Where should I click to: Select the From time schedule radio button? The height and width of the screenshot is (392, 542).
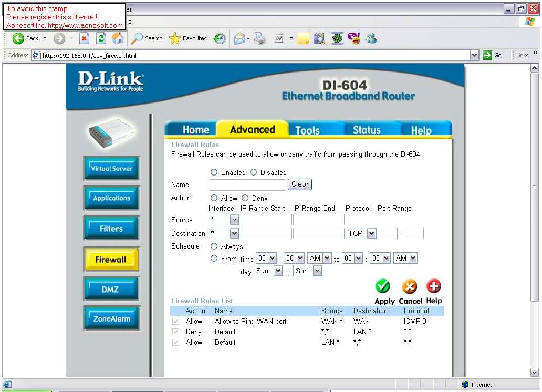214,259
